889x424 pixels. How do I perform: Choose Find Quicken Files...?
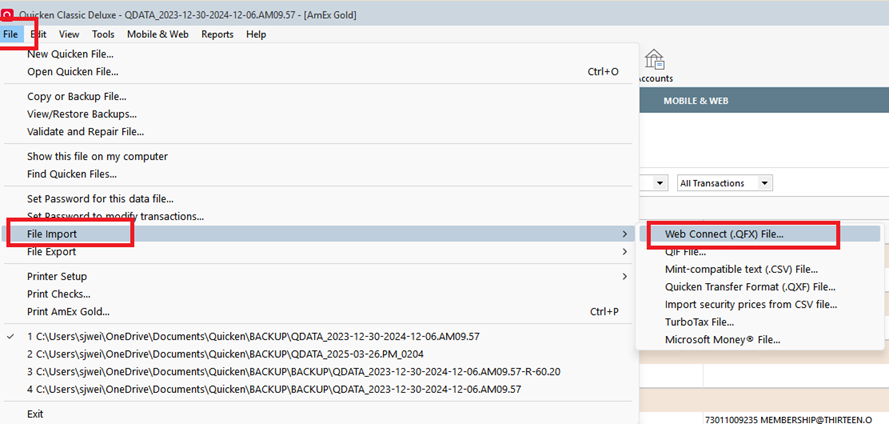pos(72,173)
